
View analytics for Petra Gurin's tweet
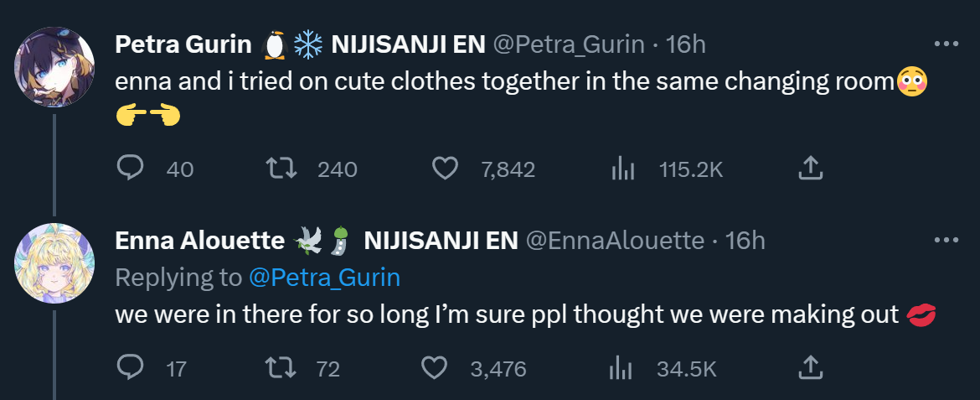(622, 169)
